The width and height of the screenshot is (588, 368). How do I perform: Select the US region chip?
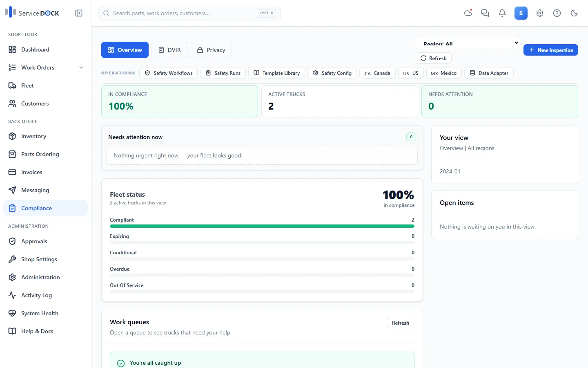pos(411,73)
